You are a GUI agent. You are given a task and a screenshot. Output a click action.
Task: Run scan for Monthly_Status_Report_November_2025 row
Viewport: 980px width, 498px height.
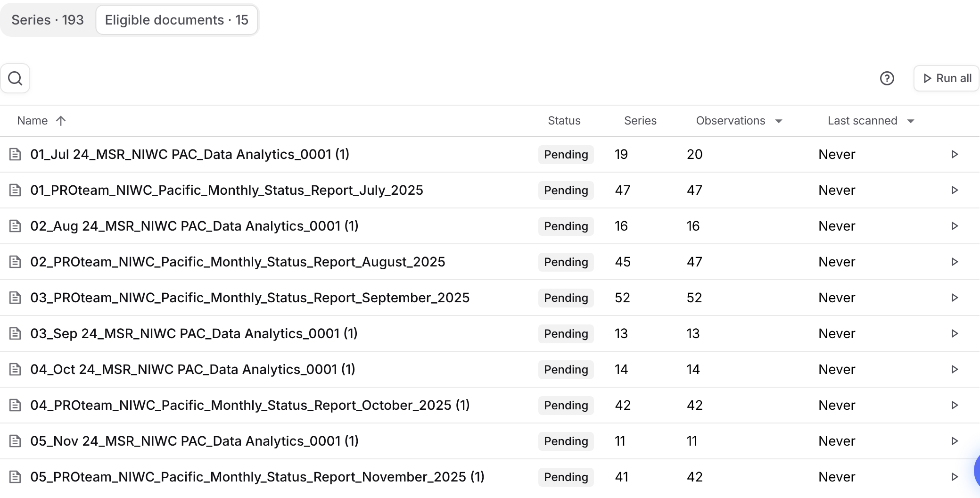tap(955, 477)
